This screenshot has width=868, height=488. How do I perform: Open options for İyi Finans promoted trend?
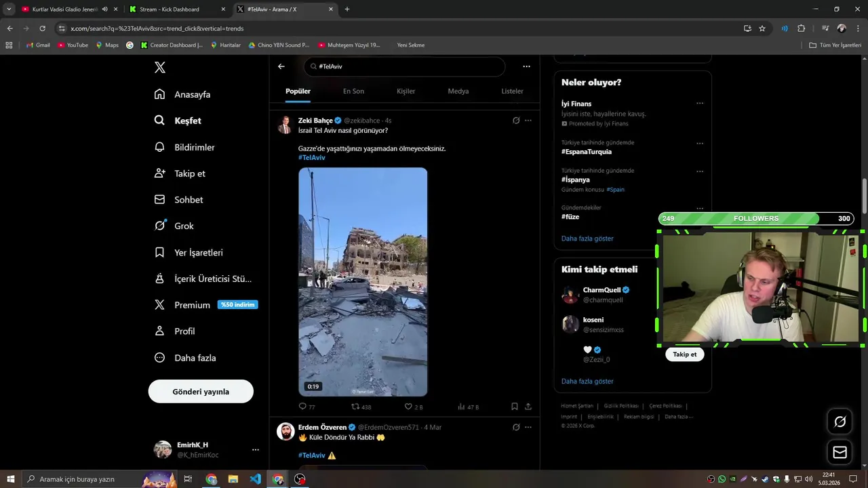point(700,104)
